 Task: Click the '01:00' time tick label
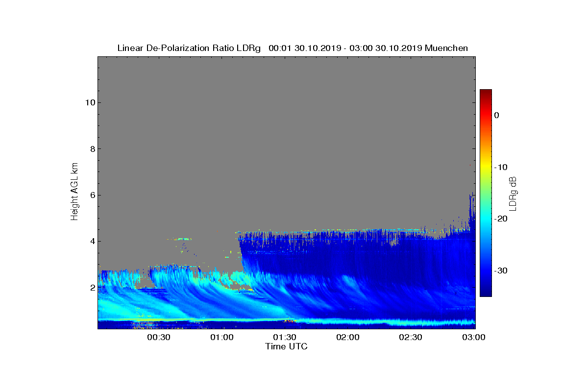pos(222,338)
